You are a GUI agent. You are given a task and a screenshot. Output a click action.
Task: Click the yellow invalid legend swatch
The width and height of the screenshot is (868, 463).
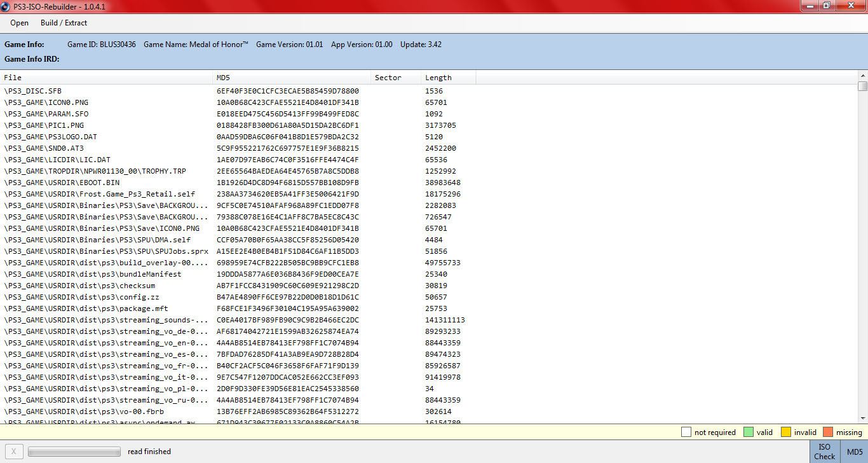tap(786, 432)
